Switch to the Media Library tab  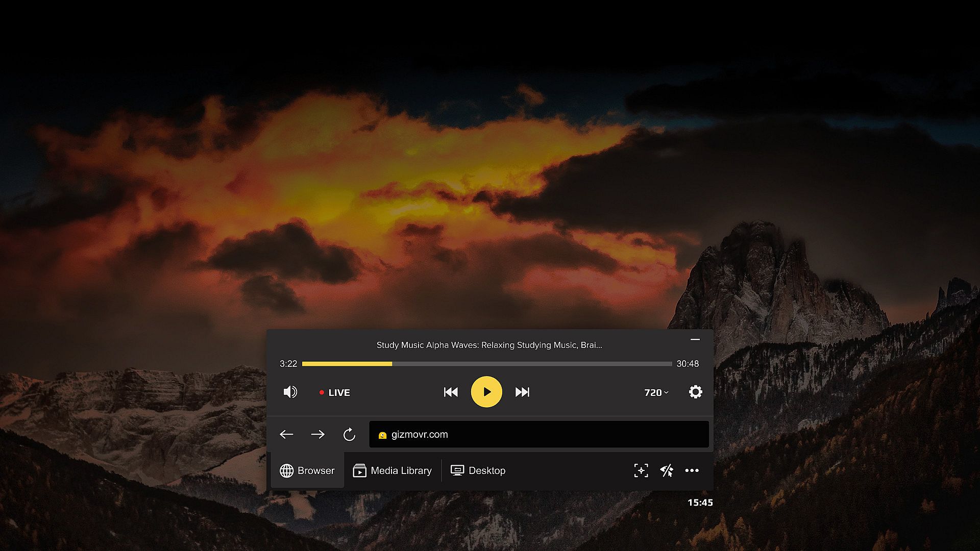[392, 470]
